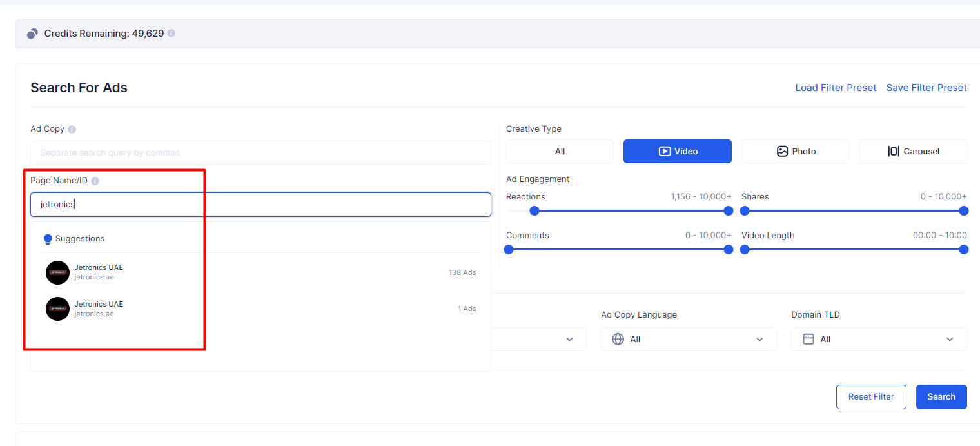Click the Reactions slider minimum handle
The width and height of the screenshot is (980, 446).
(534, 210)
